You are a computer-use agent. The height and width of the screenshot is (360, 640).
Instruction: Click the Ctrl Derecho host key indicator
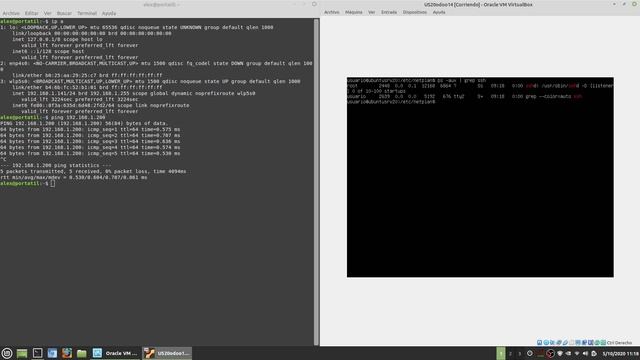pyautogui.click(x=619, y=343)
